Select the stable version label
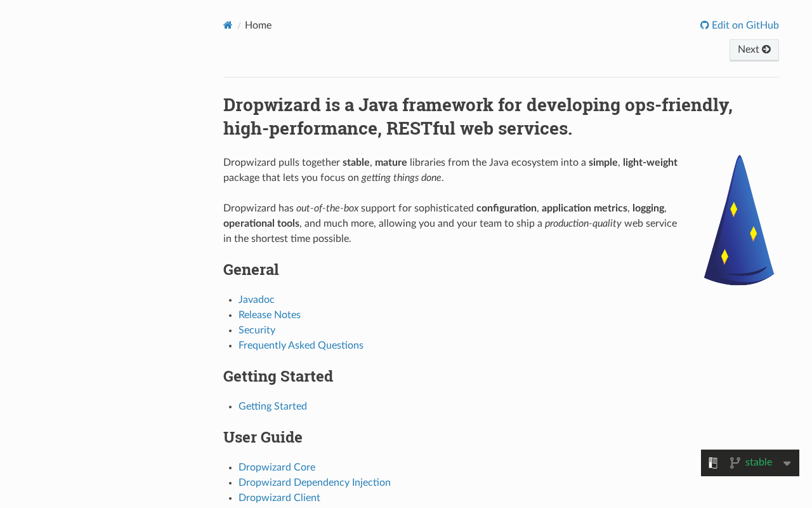The height and width of the screenshot is (508, 812). tap(759, 462)
